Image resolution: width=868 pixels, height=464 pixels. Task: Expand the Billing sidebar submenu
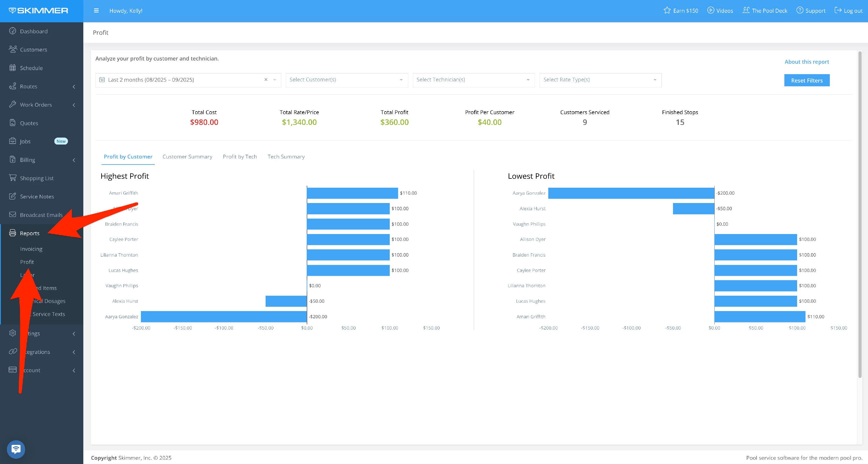(x=74, y=160)
